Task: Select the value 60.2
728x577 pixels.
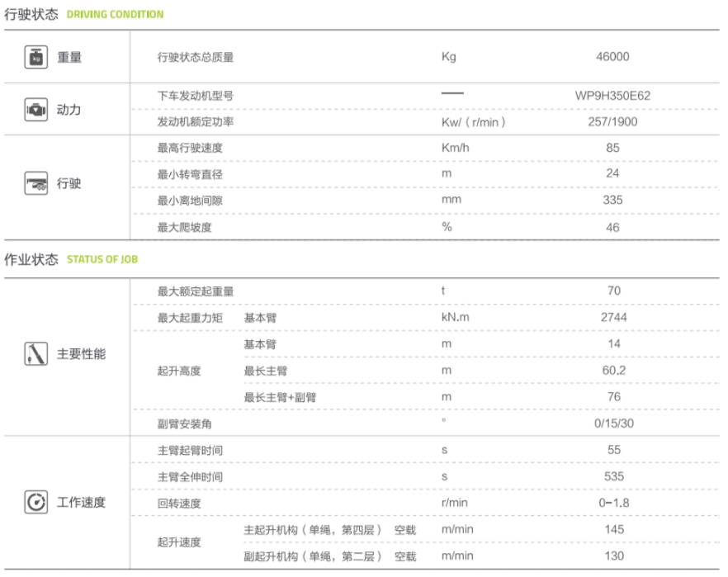Action: [614, 371]
